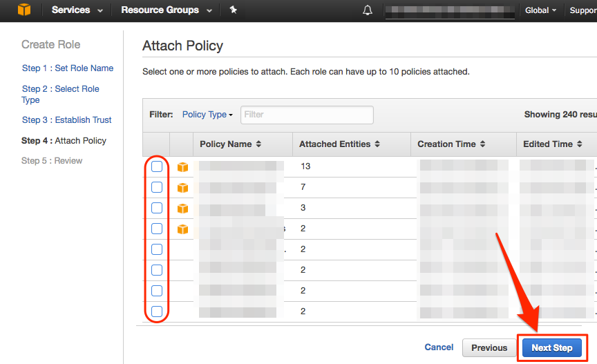This screenshot has height=364, width=597.
Task: Go to Step 3 : Establish Trust
Action: (66, 120)
